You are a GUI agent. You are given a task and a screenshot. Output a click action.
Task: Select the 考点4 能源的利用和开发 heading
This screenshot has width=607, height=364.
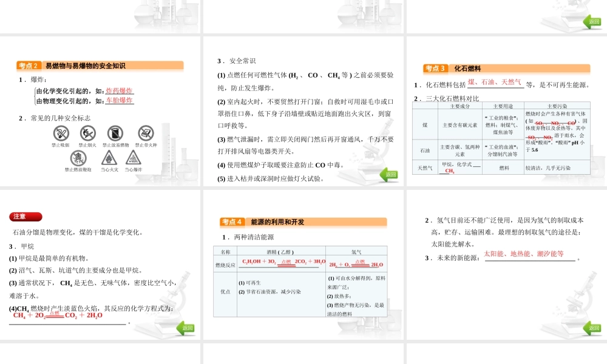(x=303, y=221)
